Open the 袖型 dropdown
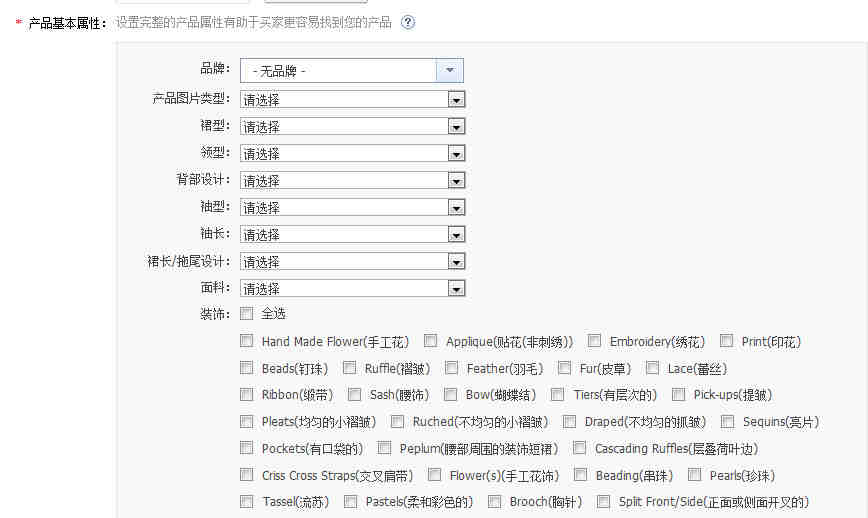The width and height of the screenshot is (868, 518). (x=352, y=208)
